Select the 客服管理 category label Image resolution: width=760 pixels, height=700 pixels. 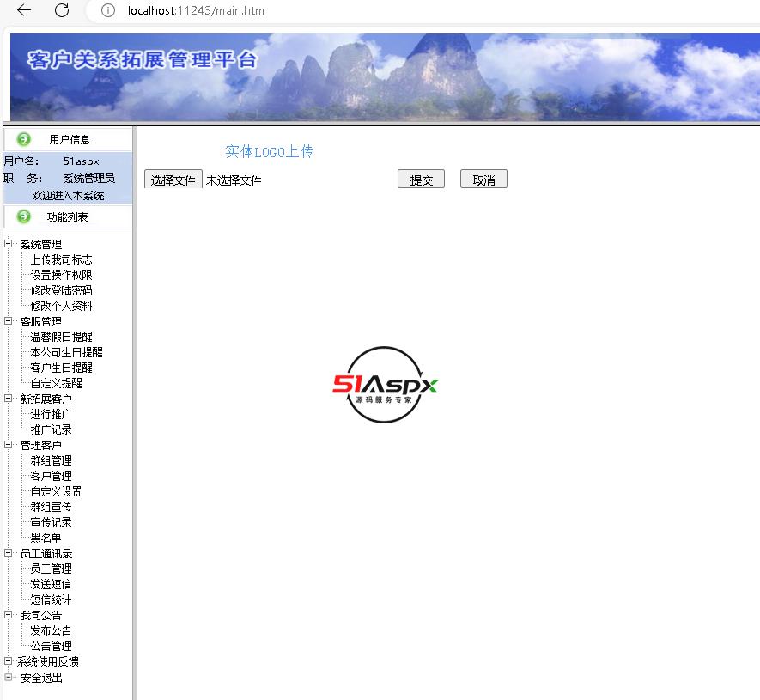click(x=40, y=322)
